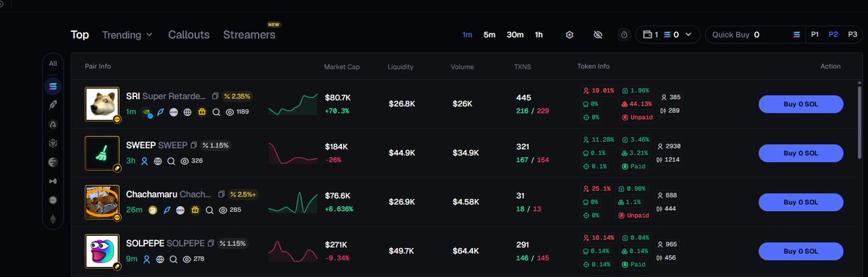Image resolution: width=868 pixels, height=277 pixels.
Task: Click the SWEEP website globe icon
Action: click(158, 161)
